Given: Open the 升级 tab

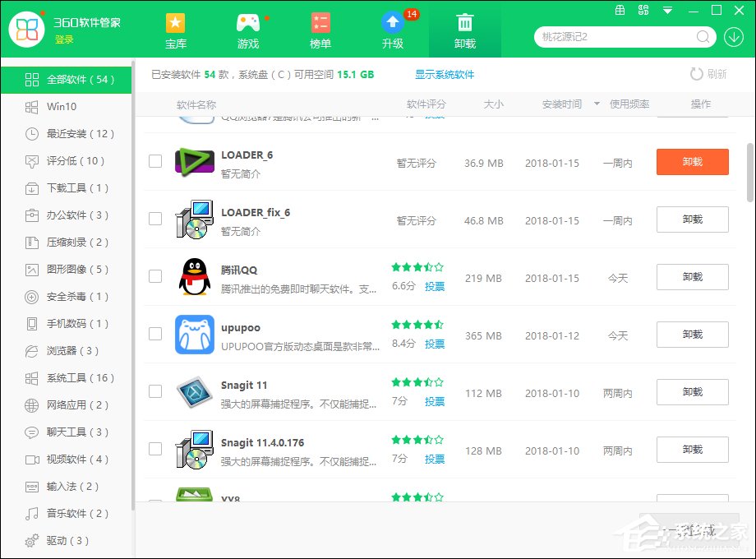Looking at the screenshot, I should click(392, 30).
